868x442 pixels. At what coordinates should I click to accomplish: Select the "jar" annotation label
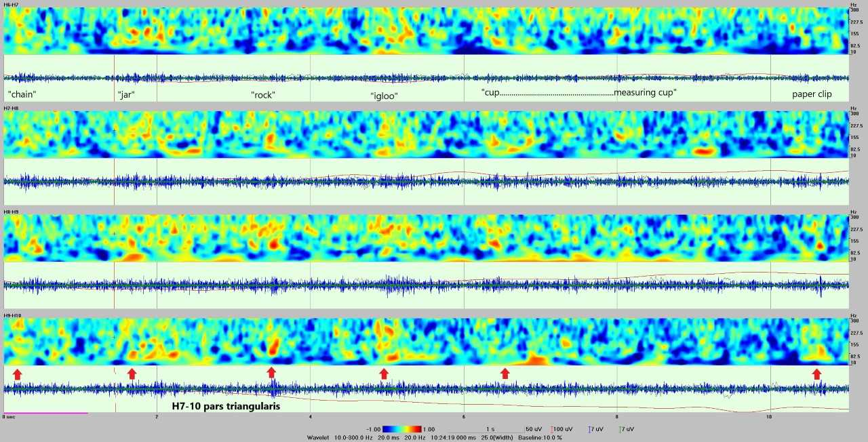coord(126,94)
